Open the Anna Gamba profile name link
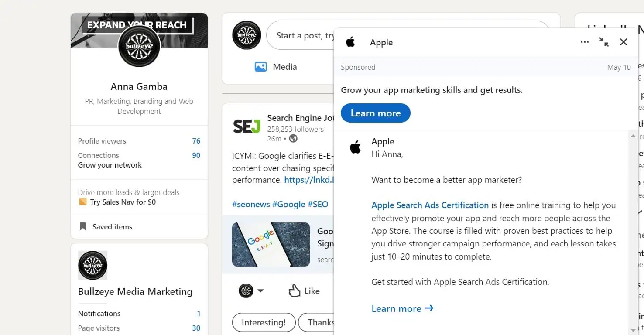 [139, 86]
